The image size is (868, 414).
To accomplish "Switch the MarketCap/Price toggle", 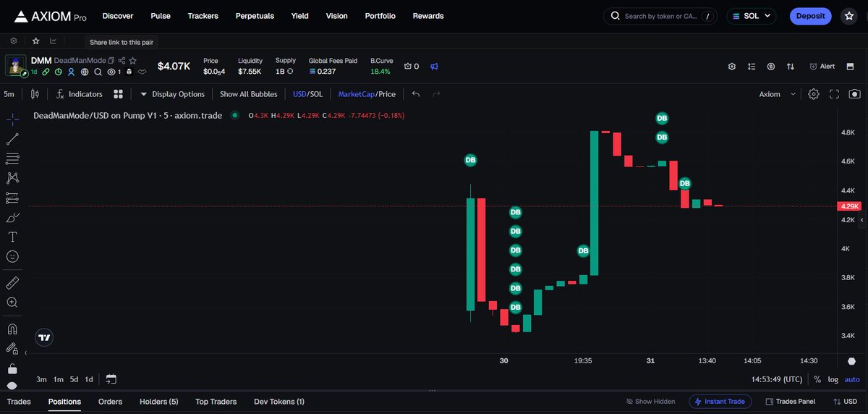I will click(367, 94).
